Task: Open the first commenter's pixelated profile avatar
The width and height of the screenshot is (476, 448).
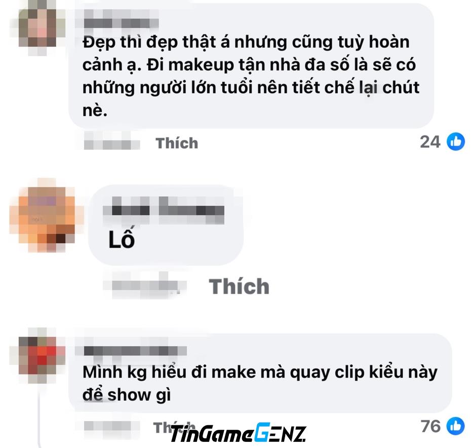Action: click(x=38, y=28)
